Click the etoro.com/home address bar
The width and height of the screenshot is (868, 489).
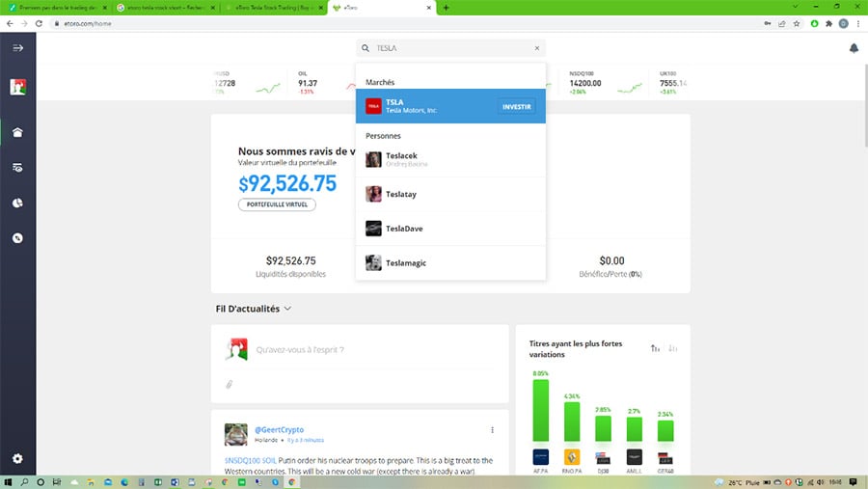pyautogui.click(x=88, y=24)
